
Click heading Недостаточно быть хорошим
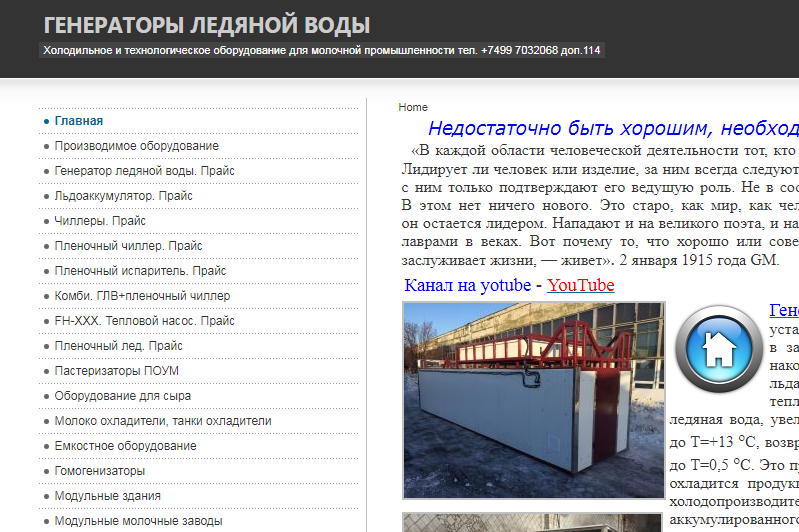click(x=613, y=128)
